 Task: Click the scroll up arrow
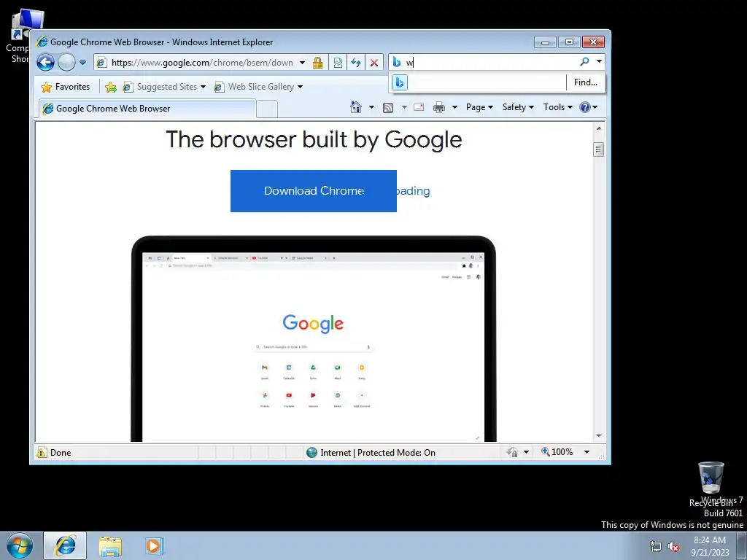(599, 128)
